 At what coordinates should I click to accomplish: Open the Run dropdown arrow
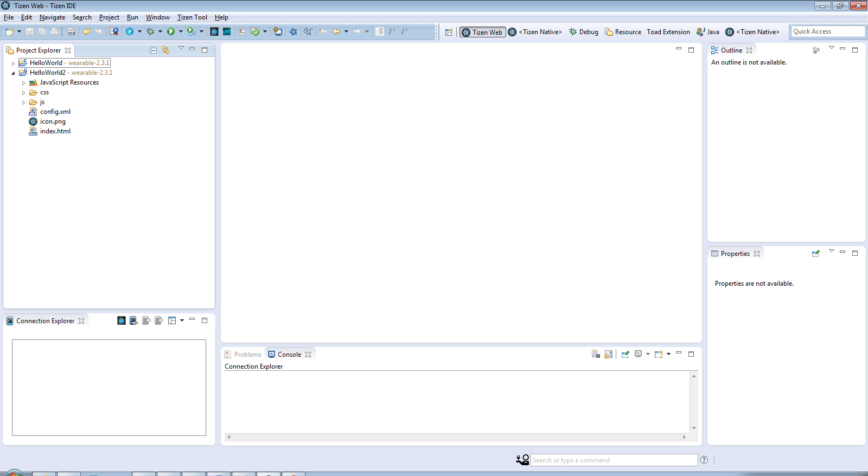click(181, 31)
